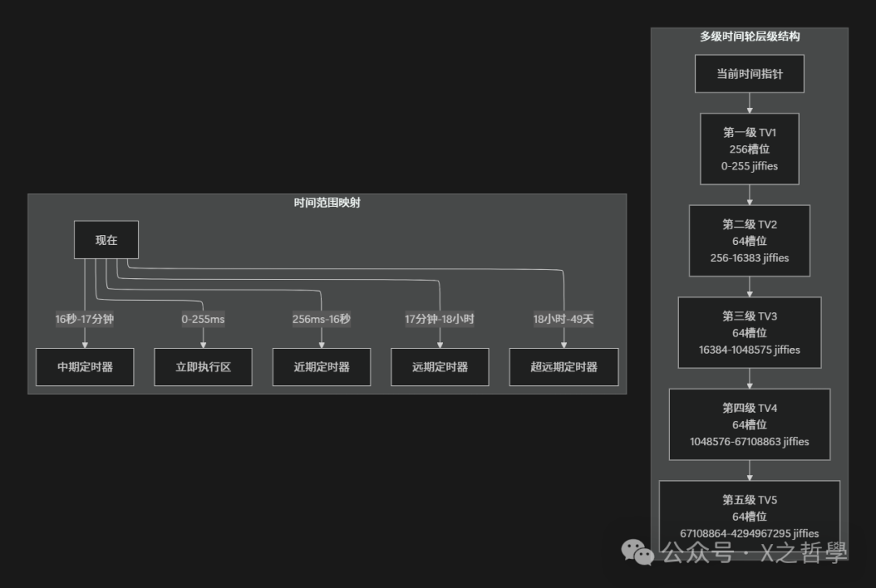The image size is (876, 588).
Task: Click the 近期定时器 node
Action: pos(322,367)
